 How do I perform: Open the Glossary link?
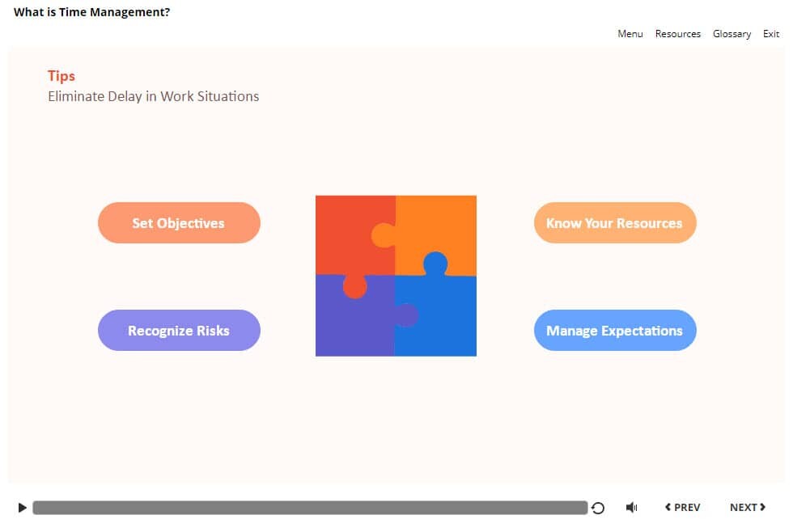(732, 34)
